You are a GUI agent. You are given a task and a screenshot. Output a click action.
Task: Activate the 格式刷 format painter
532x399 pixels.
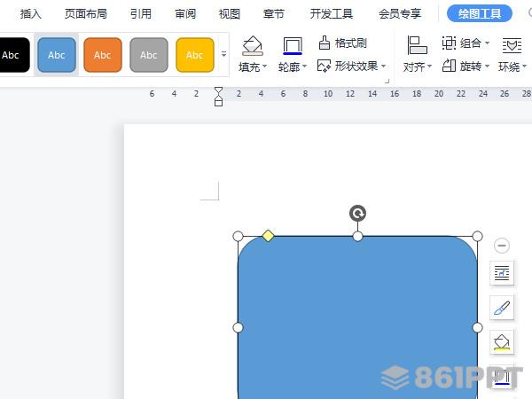click(x=342, y=43)
